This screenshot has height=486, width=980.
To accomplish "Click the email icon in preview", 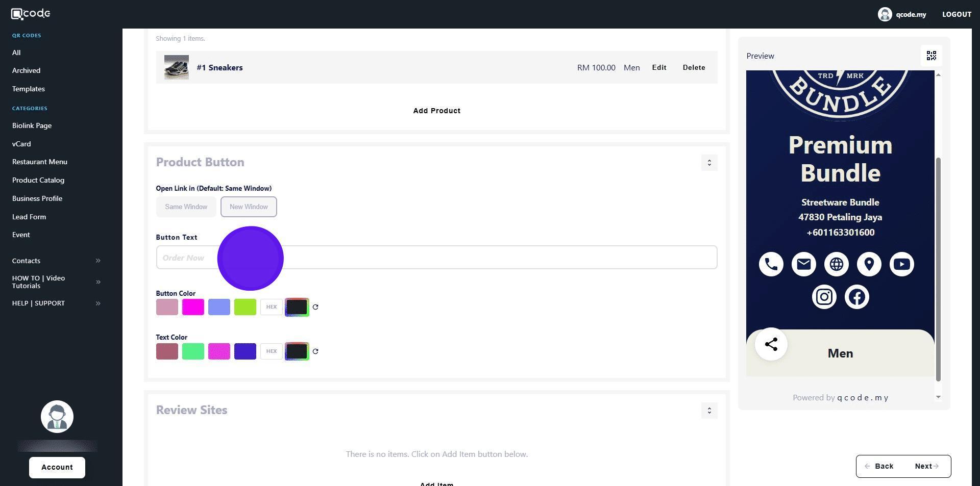I will point(803,264).
